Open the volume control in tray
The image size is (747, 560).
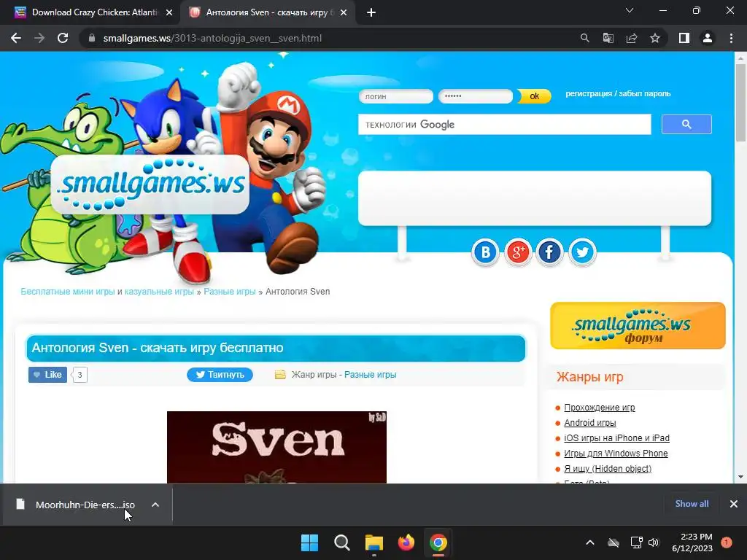(654, 542)
